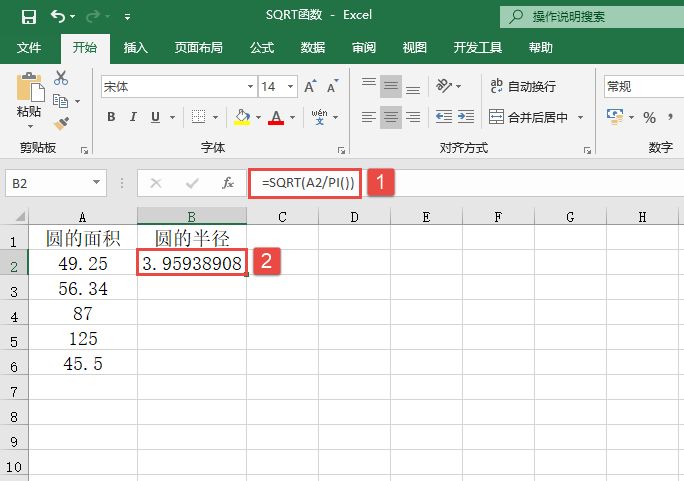Screen dimensions: 684x481
Task: Click the text Orientation icon
Action: 444,86
